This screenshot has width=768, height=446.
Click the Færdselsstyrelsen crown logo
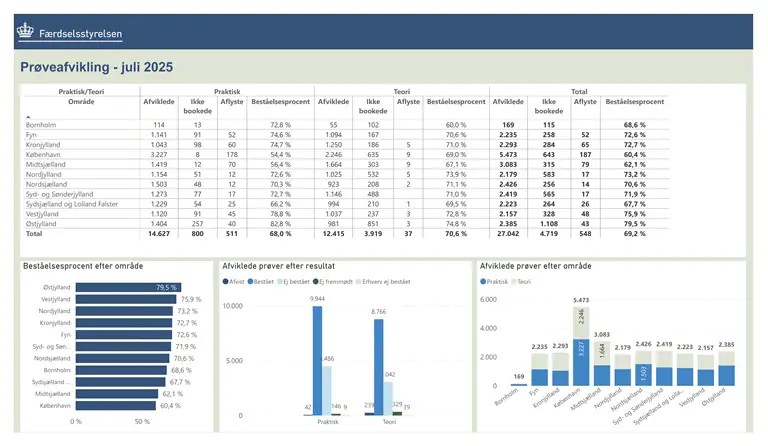(x=25, y=32)
